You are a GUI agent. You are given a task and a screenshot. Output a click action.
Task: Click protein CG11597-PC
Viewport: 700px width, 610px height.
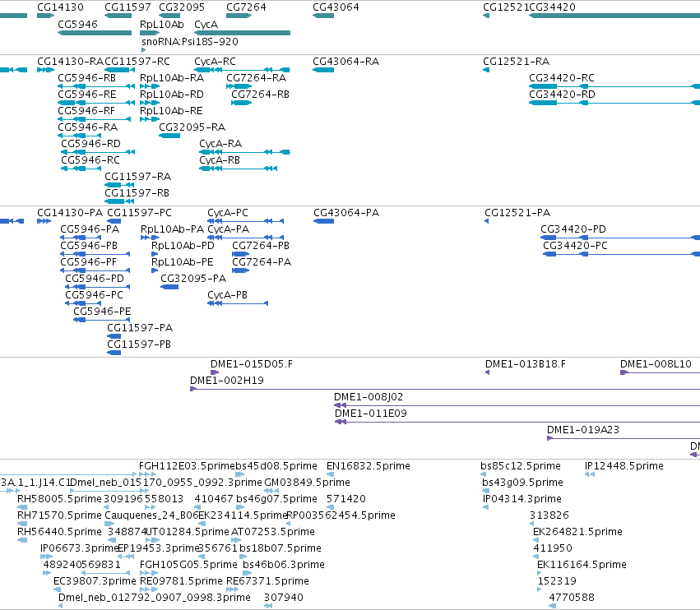pos(139,212)
